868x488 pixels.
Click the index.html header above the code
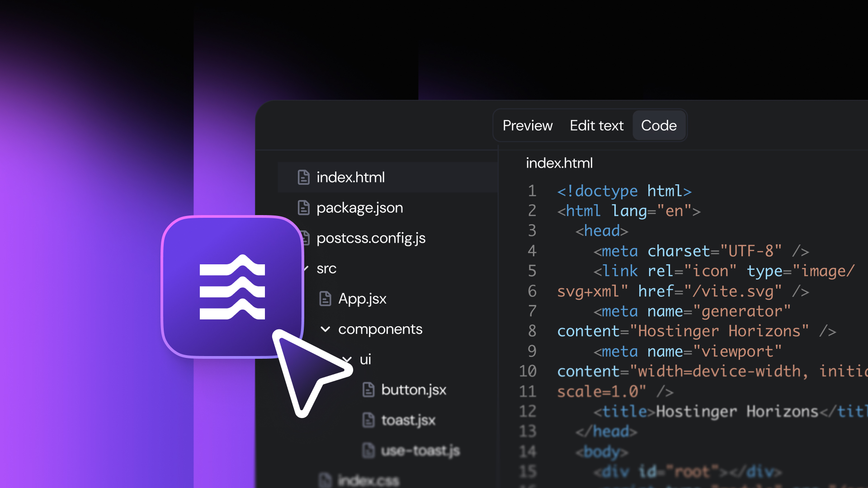[559, 163]
